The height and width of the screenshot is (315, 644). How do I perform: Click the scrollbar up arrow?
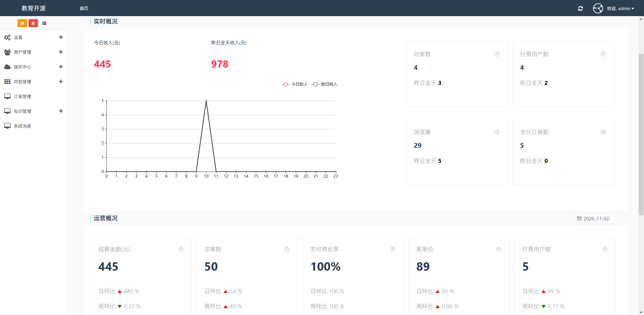point(641,19)
